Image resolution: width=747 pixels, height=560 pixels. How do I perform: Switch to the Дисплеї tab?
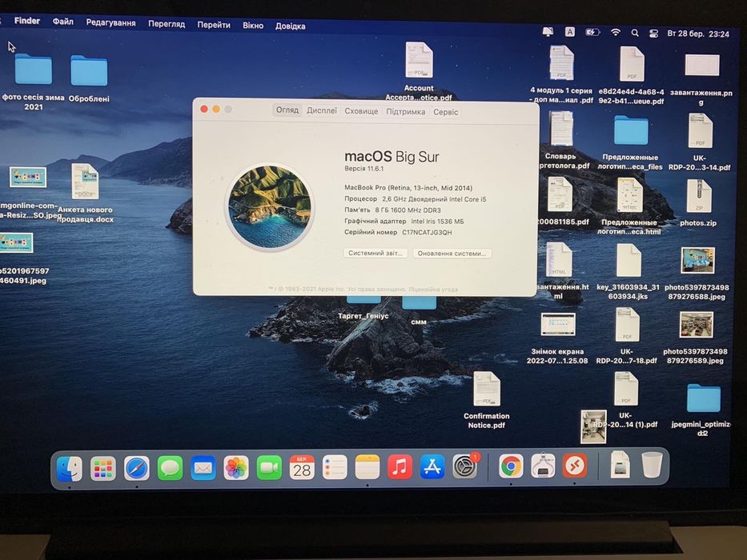coord(322,110)
